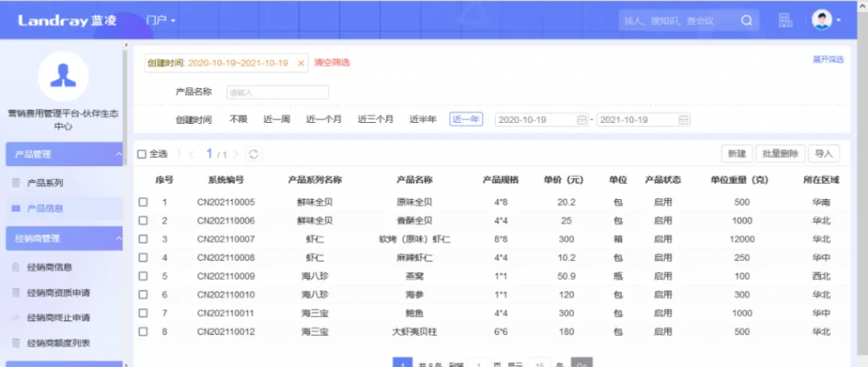Click the 新建 button
The width and height of the screenshot is (868, 367).
(736, 153)
